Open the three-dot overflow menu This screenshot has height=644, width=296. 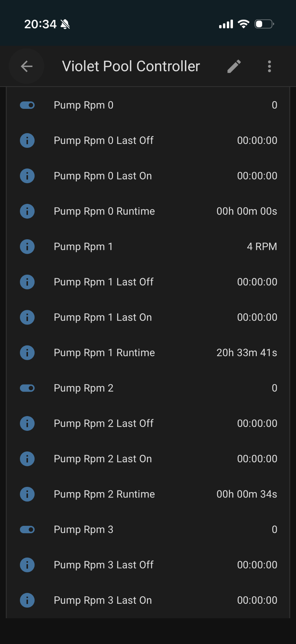click(x=269, y=66)
